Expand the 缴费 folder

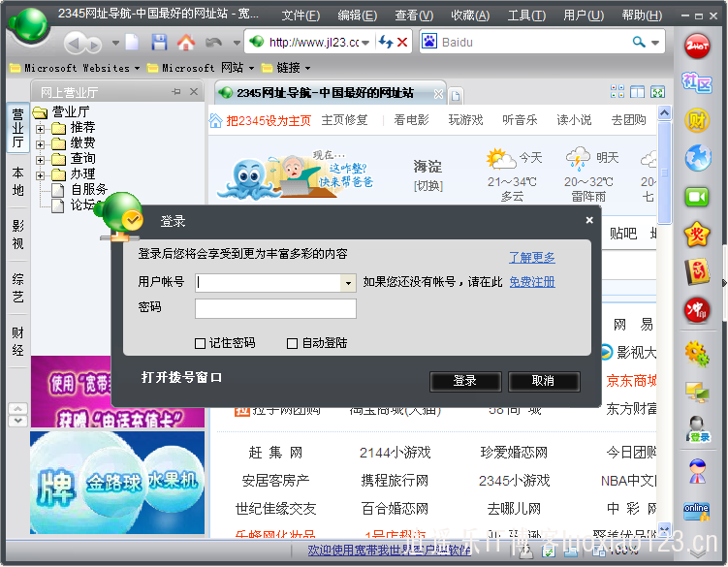point(41,144)
